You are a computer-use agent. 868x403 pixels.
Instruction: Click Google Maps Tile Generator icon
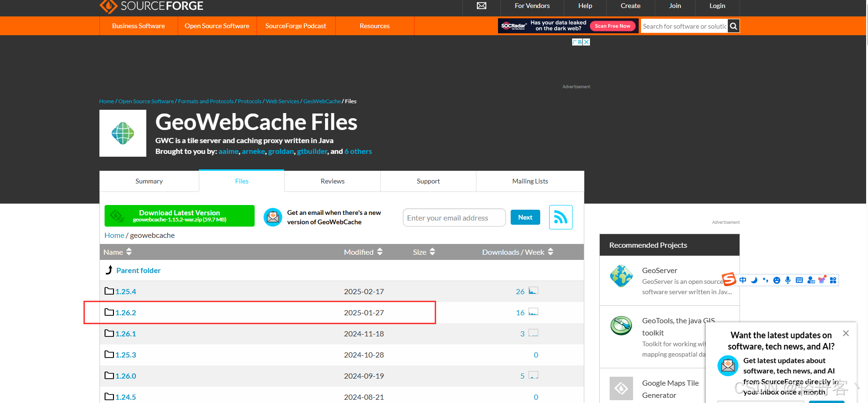point(621,388)
